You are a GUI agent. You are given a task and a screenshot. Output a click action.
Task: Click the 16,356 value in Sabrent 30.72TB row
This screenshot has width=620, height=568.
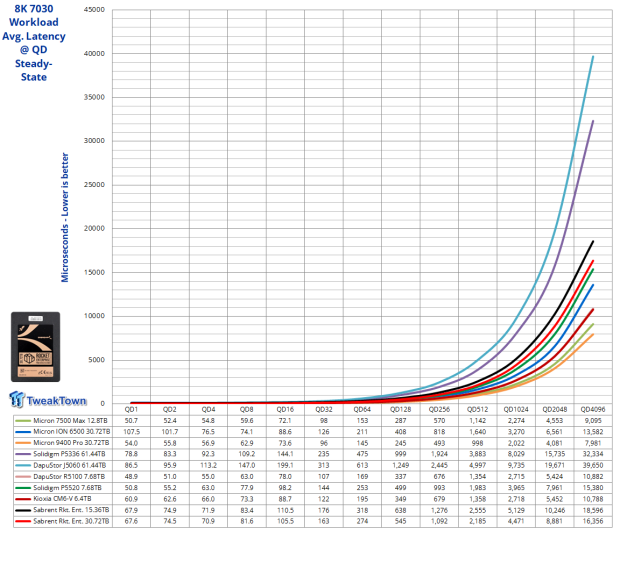(593, 521)
